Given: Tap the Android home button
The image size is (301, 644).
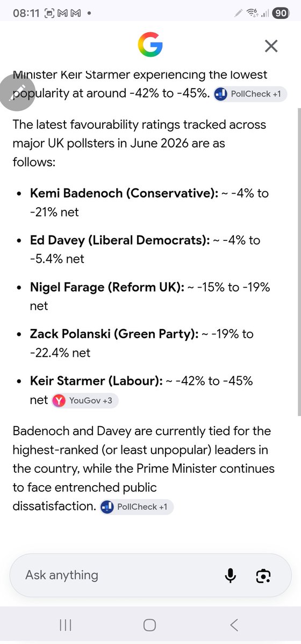Looking at the screenshot, I should coord(150,625).
